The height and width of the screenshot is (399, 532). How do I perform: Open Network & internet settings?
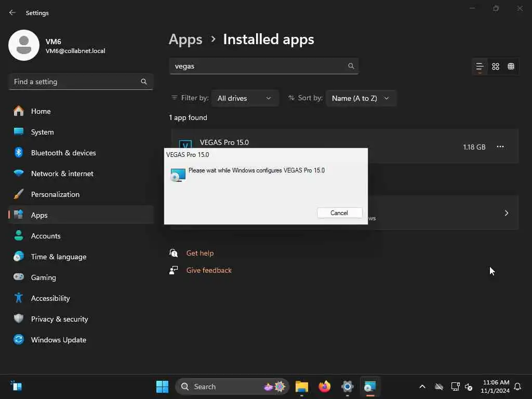pyautogui.click(x=81, y=174)
